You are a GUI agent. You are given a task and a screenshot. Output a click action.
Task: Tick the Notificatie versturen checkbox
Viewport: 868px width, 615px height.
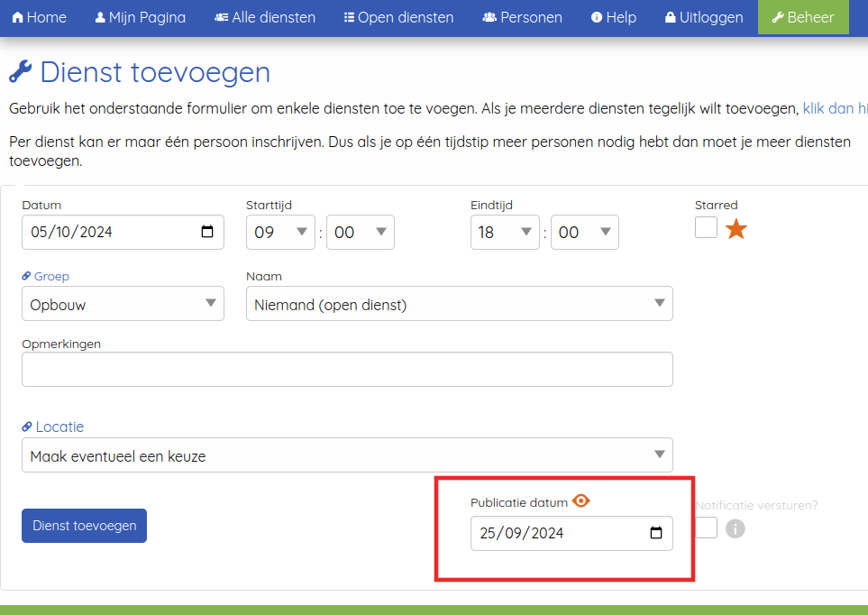tap(707, 528)
